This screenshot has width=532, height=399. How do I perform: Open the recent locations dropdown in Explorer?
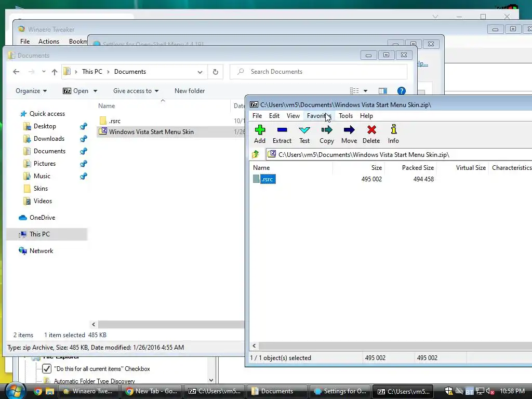44,72
